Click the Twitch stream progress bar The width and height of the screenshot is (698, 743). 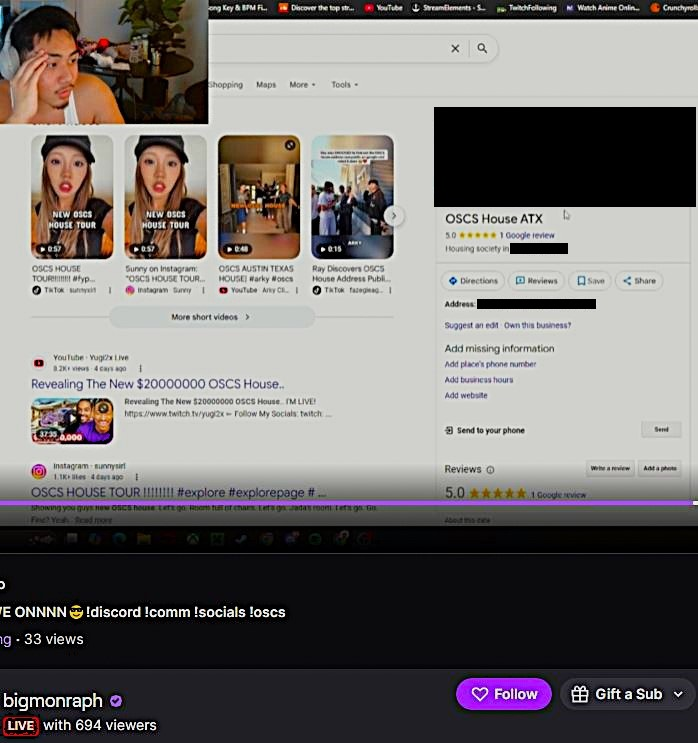[349, 503]
